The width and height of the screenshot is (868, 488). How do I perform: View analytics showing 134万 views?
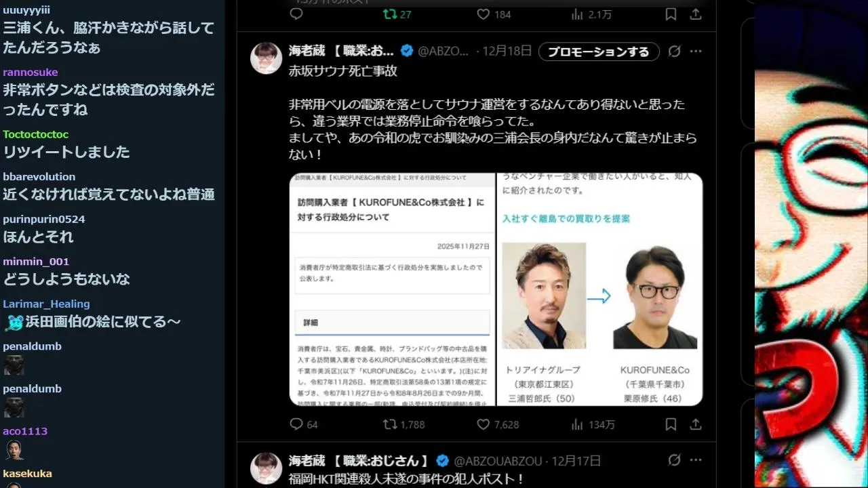tap(593, 424)
